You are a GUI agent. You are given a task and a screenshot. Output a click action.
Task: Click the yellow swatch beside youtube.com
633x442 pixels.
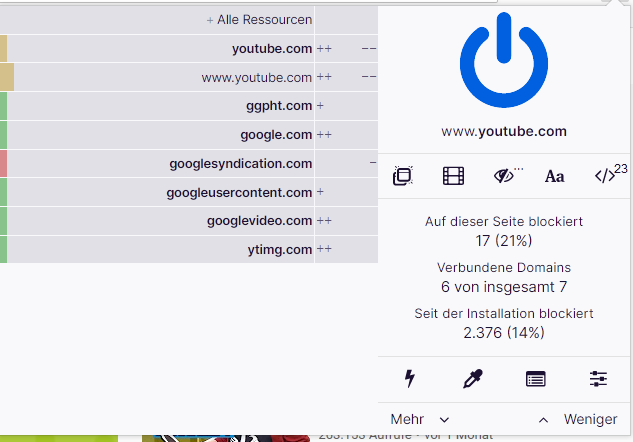pyautogui.click(x=3, y=48)
